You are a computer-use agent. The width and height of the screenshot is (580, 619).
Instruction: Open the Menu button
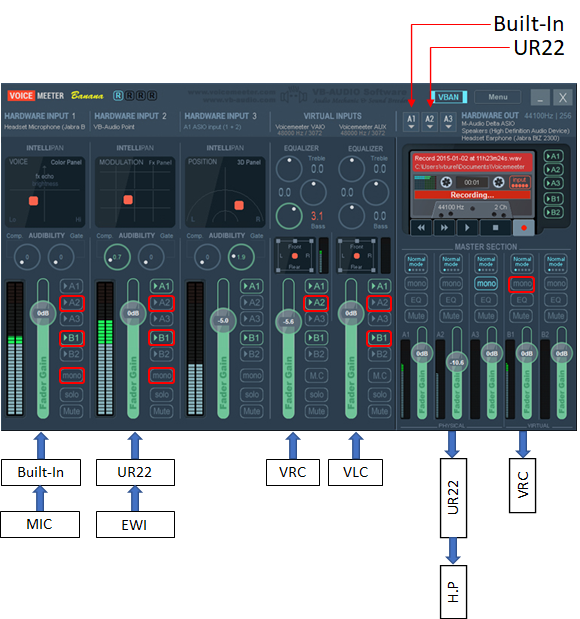[x=497, y=97]
